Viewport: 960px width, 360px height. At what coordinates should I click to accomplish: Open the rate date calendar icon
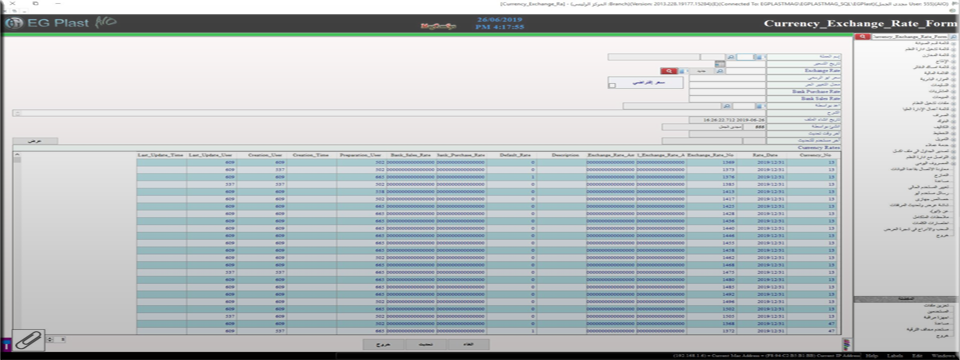point(720,64)
